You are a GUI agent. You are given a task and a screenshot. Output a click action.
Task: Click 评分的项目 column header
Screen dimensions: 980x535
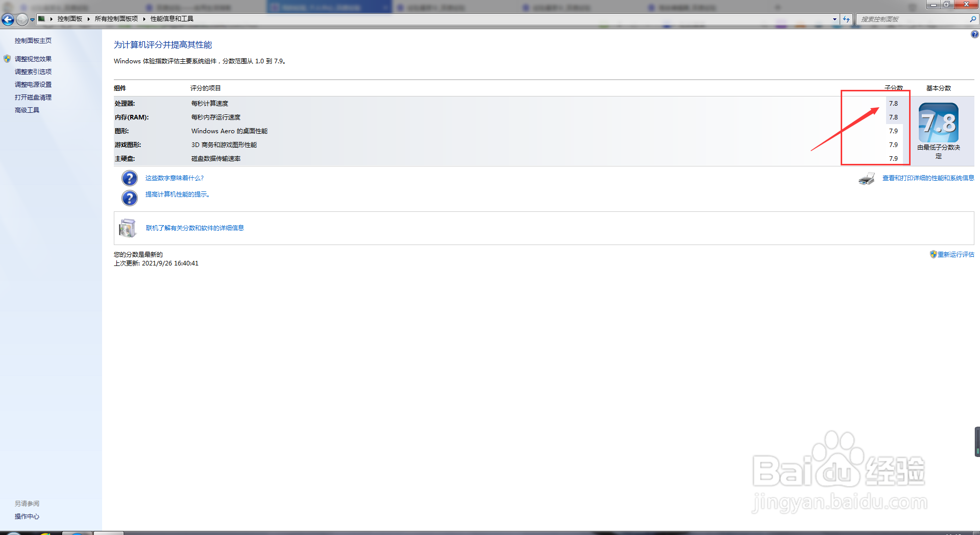tap(206, 88)
